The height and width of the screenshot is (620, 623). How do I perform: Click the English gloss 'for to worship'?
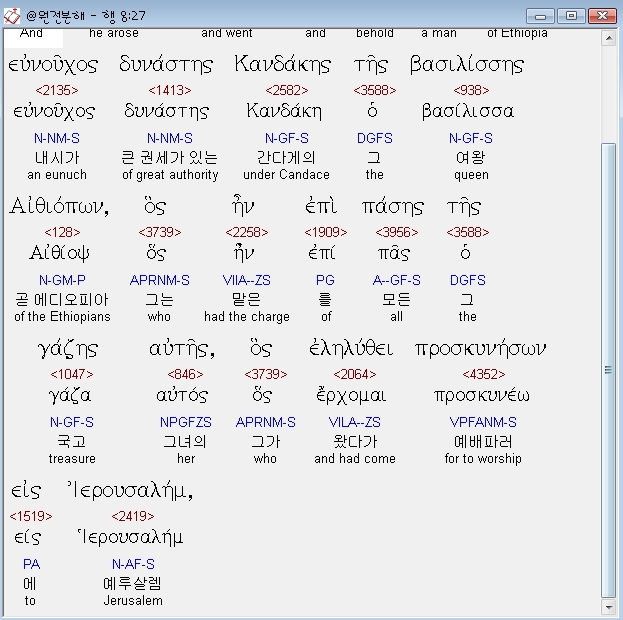[483, 459]
